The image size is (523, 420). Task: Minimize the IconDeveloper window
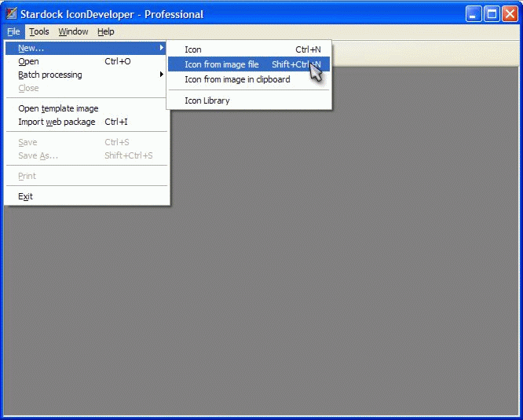[473, 14]
